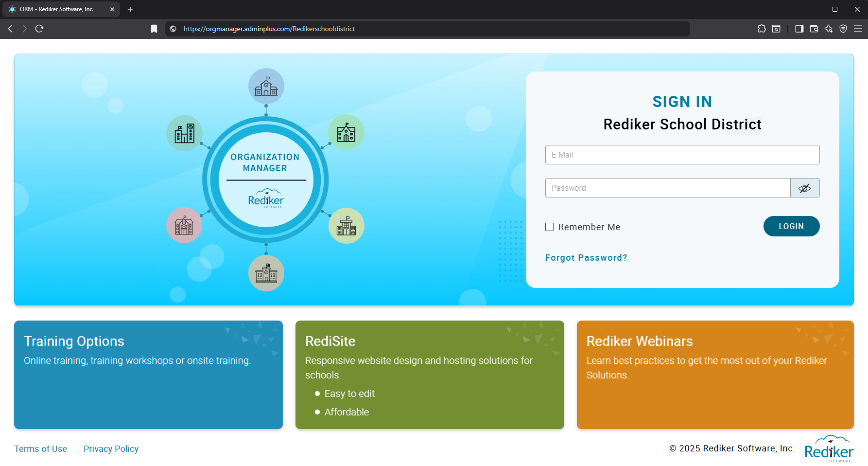Check the Remember Me checkbox

550,227
